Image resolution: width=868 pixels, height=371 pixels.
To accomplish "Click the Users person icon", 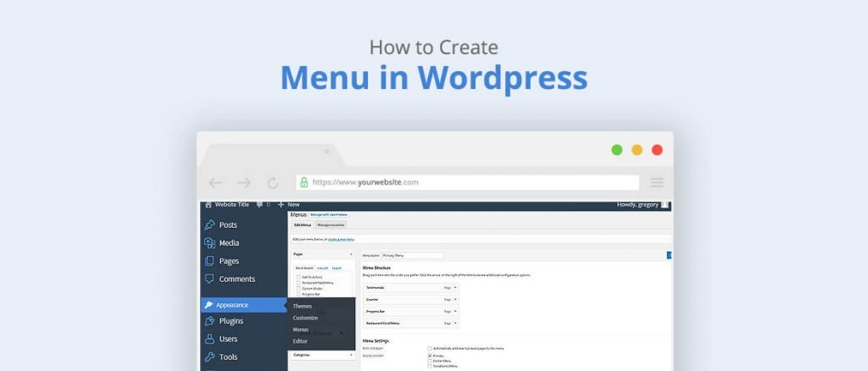I will coord(210,339).
